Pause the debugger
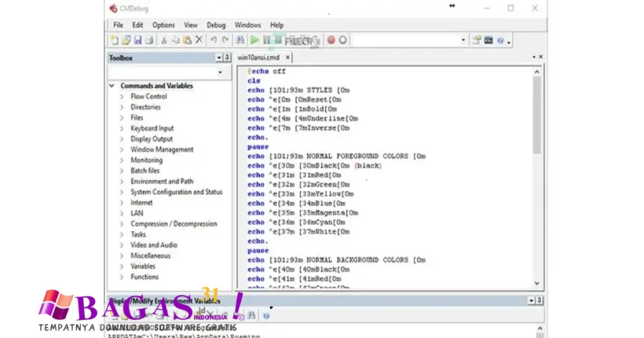This screenshot has width=644, height=338. (x=267, y=40)
